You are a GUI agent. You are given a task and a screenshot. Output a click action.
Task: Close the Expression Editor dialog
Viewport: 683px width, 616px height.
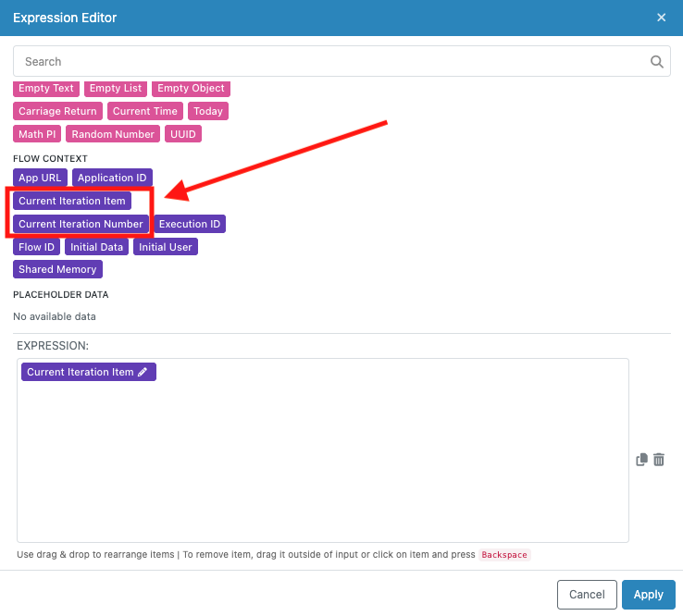click(x=661, y=18)
